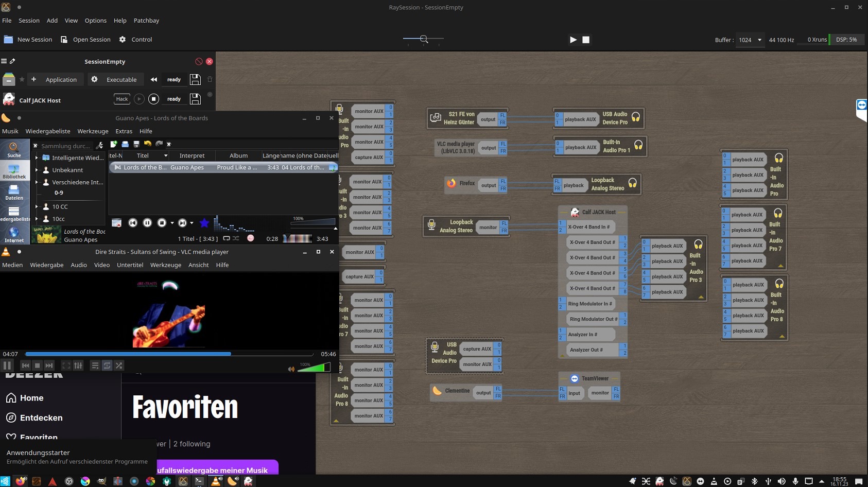Clear the Clementine playlist

(x=117, y=223)
